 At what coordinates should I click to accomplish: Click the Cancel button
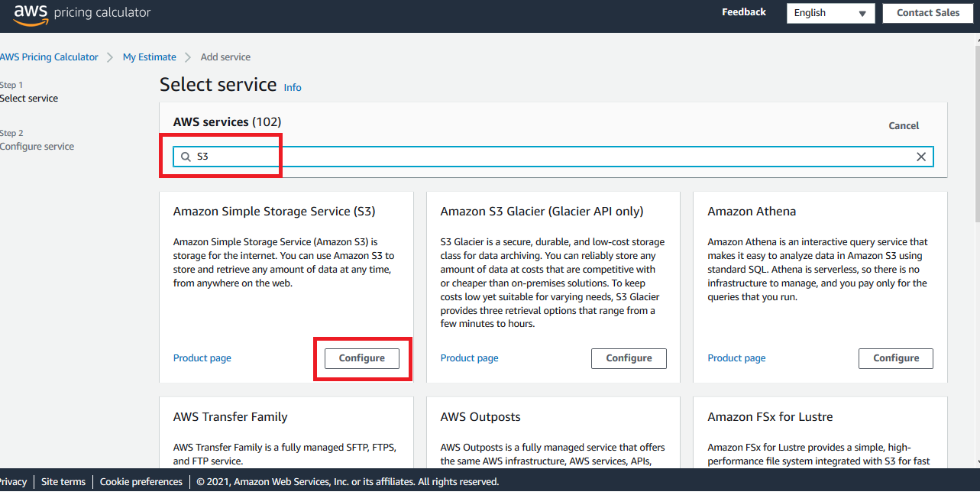coord(904,125)
